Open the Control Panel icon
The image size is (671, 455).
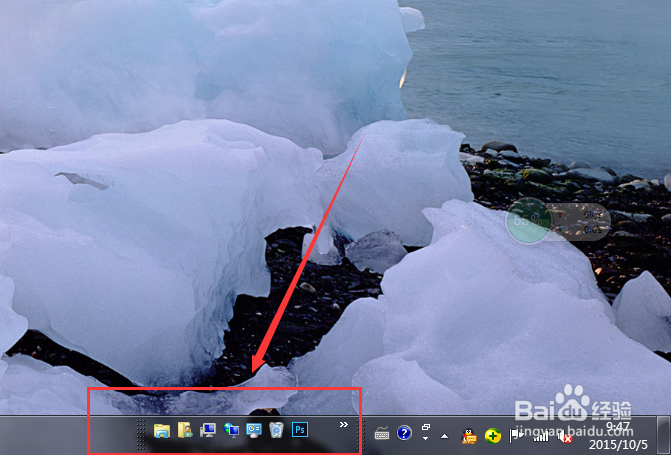tap(254, 430)
